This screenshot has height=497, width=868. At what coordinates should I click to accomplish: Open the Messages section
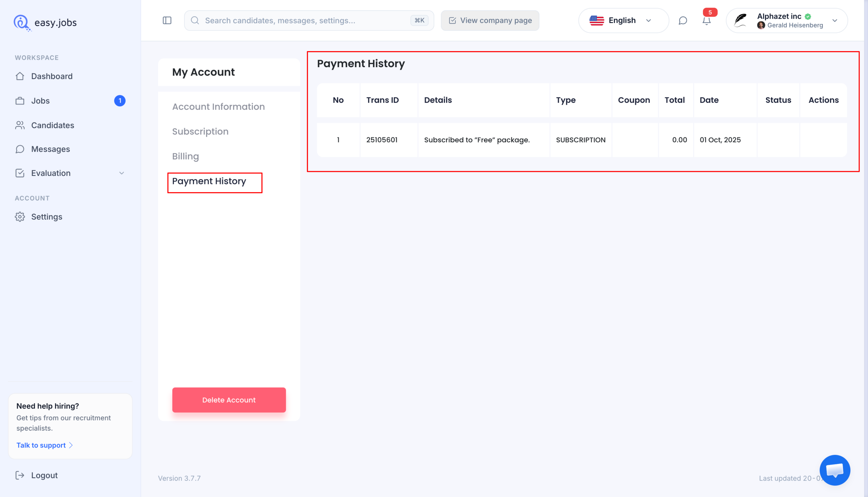click(x=51, y=149)
